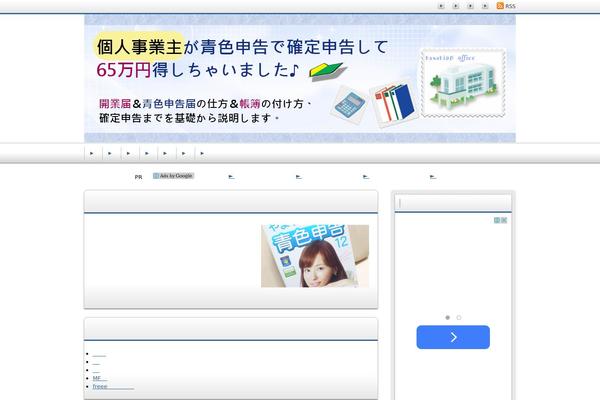Select the first arrow item in the main navigation bar

(x=92, y=153)
